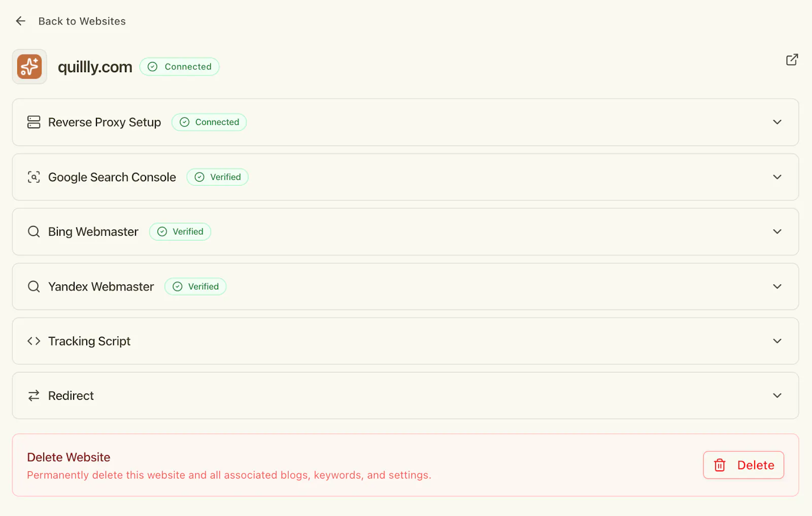Viewport: 812px width, 516px height.
Task: Click the Yandex Webmaster magnifier icon
Action: pos(34,286)
